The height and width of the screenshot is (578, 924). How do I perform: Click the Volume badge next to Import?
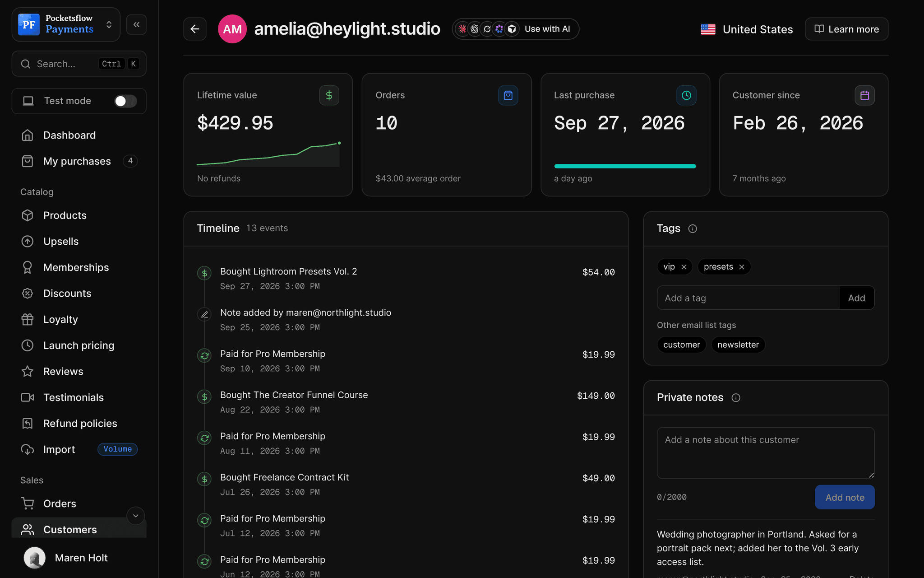pos(117,449)
